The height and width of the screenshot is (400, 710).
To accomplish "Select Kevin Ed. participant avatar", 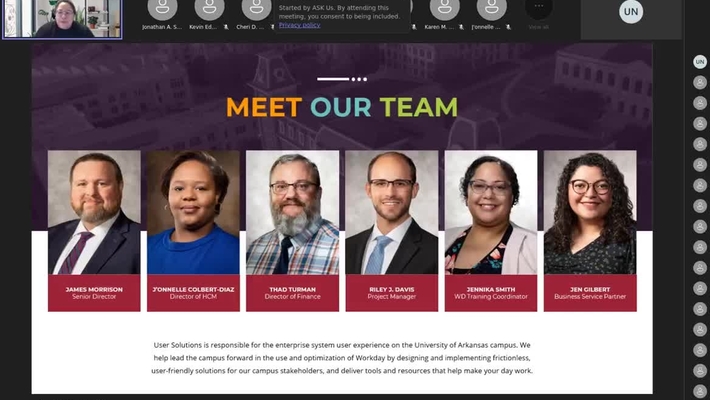I will click(x=209, y=10).
